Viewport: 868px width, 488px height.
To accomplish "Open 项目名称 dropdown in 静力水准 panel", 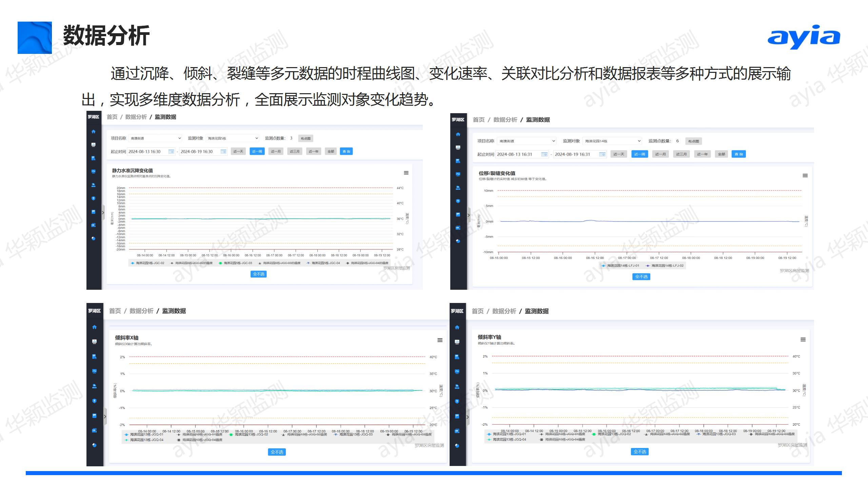I will pyautogui.click(x=155, y=138).
